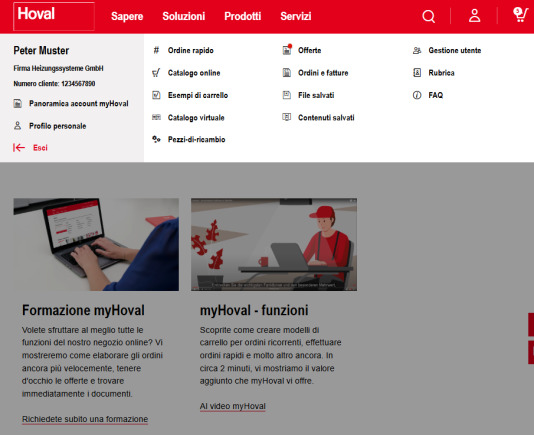Open the Prodotti menu

(242, 16)
